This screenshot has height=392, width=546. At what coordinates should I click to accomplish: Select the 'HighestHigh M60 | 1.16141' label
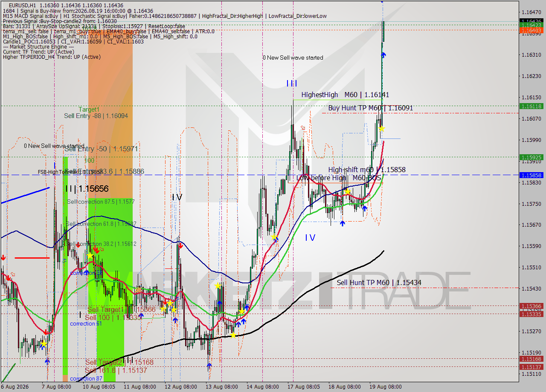point(345,95)
